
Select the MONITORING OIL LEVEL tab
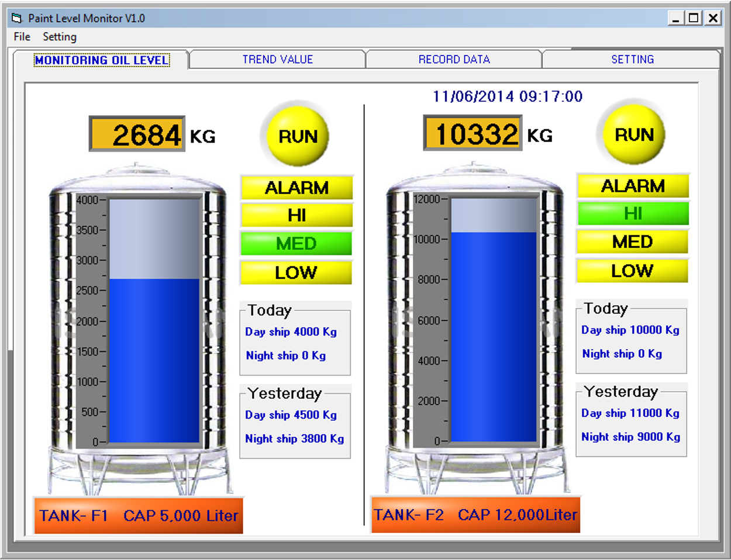[102, 60]
